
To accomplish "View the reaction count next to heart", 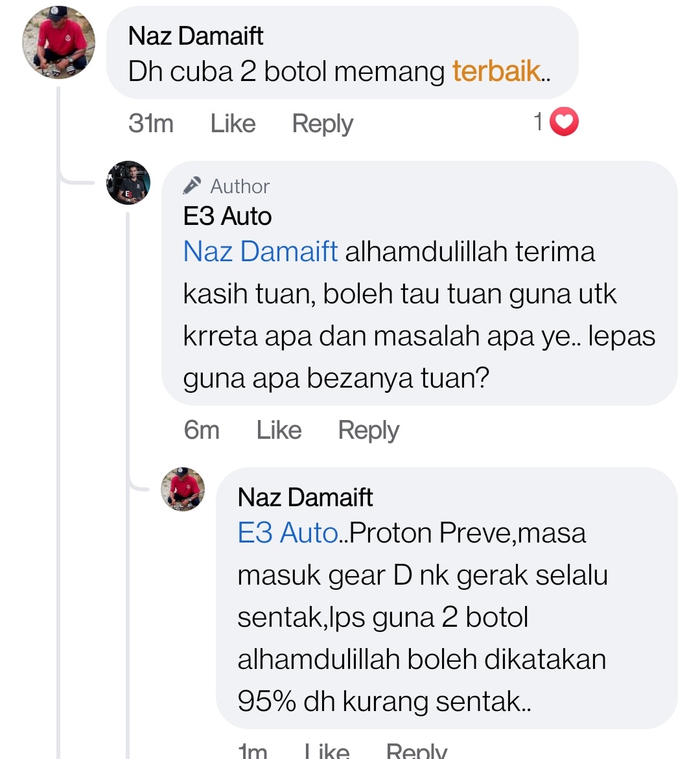I will click(x=538, y=121).
